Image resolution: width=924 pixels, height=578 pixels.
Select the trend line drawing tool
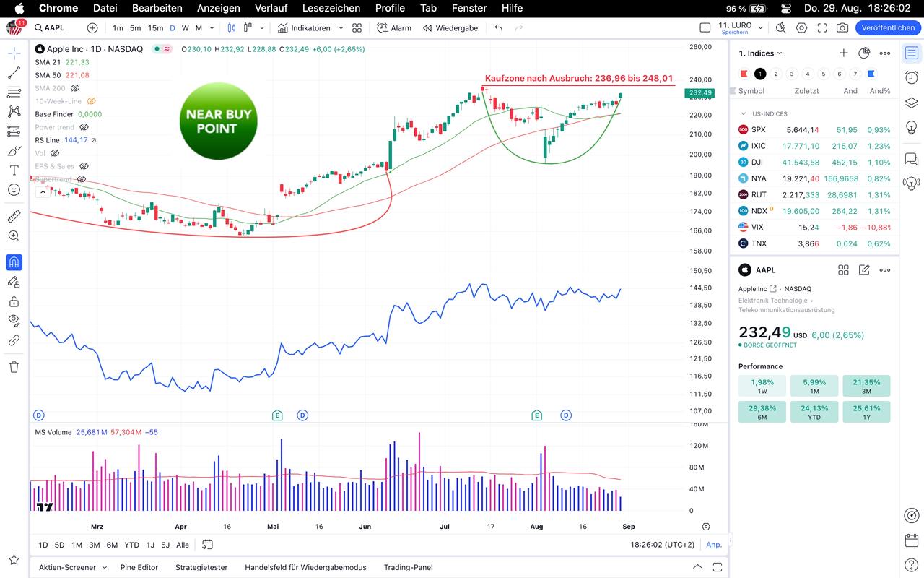(14, 73)
